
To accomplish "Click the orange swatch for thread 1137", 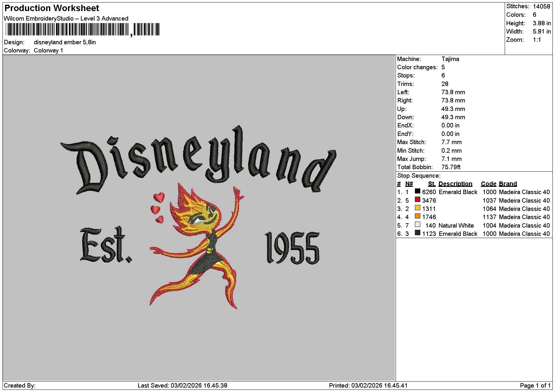I will (417, 216).
